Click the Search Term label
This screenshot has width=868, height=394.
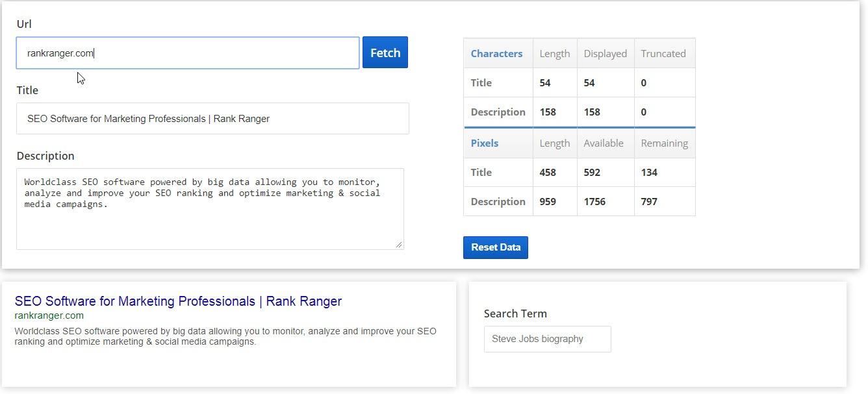515,314
